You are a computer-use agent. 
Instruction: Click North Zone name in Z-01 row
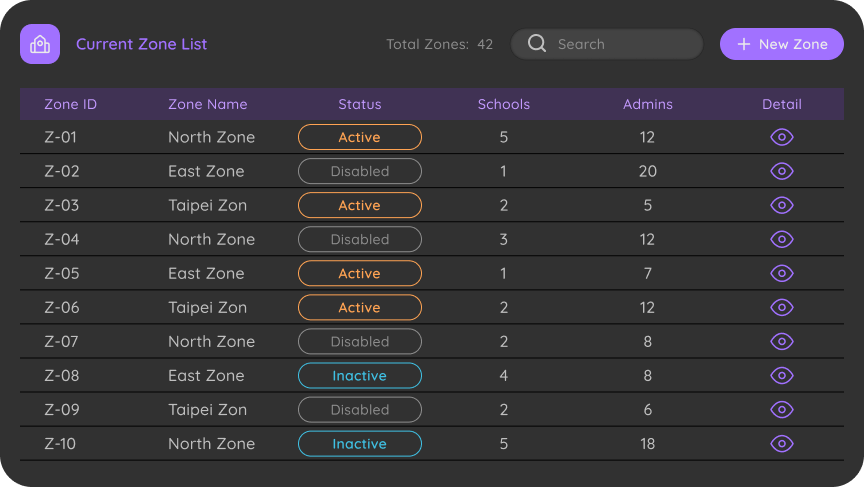[212, 137]
